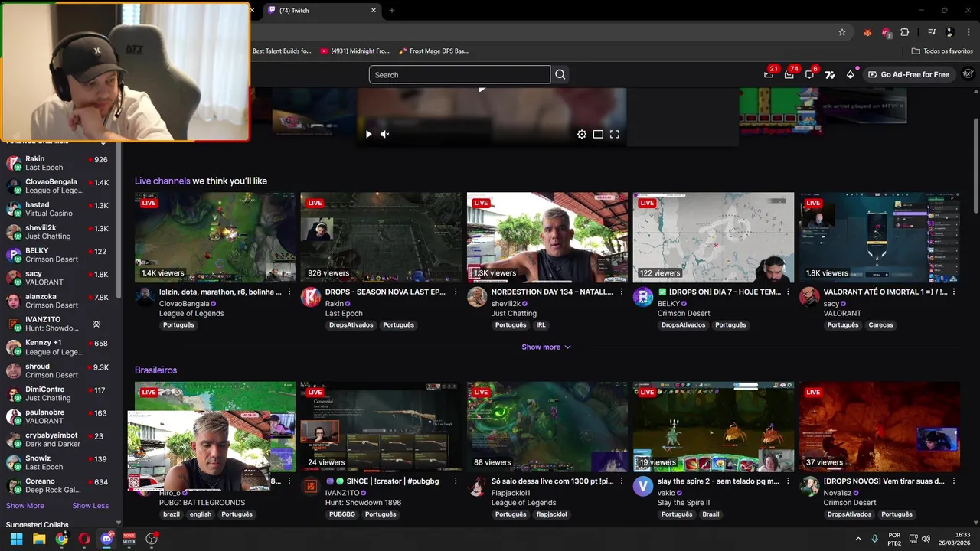Open Opera browser from the taskbar
This screenshot has height=551, width=980.
click(83, 539)
